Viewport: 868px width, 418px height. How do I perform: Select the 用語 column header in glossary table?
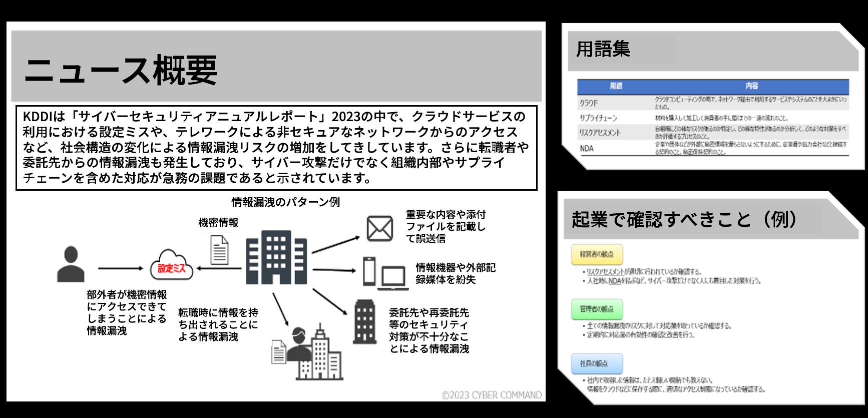[x=616, y=86]
